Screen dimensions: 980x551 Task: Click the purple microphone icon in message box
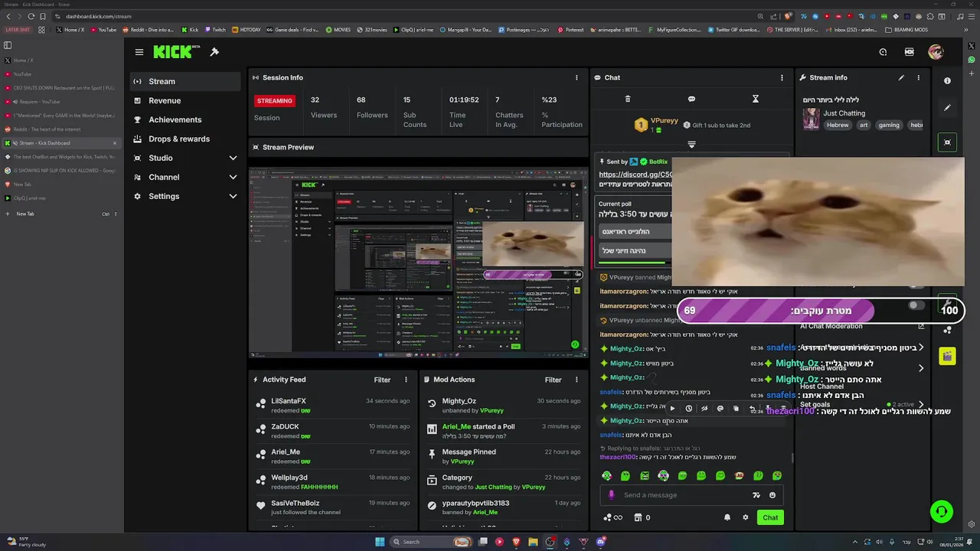(611, 495)
